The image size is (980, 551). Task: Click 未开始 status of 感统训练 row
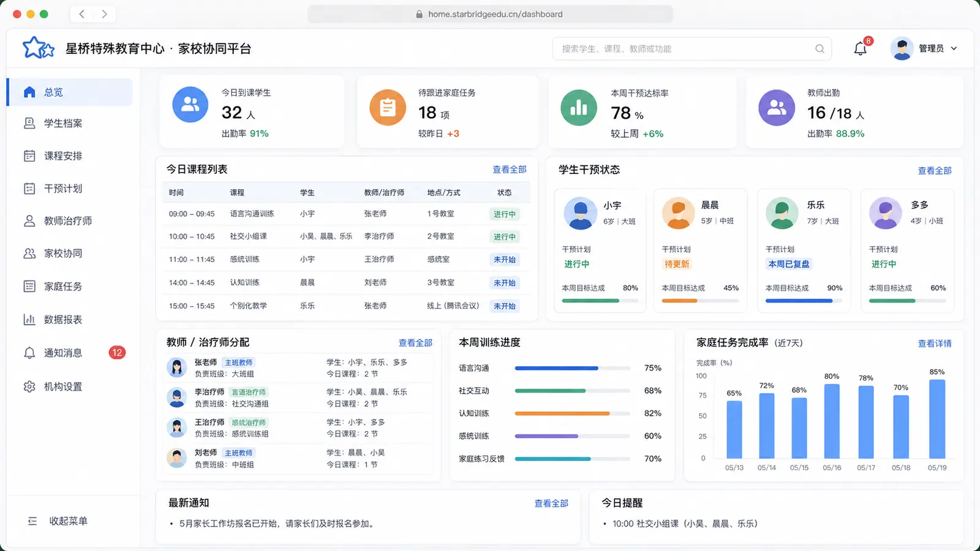(x=505, y=260)
